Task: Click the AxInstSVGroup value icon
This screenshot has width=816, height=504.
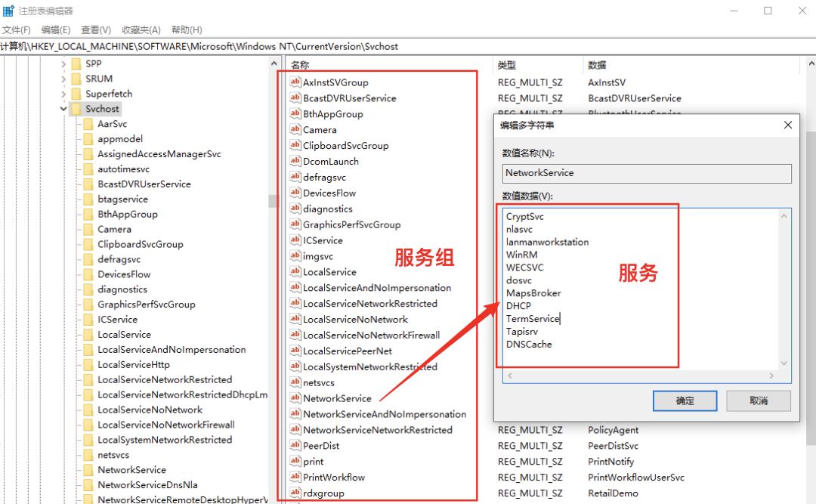Action: point(295,82)
